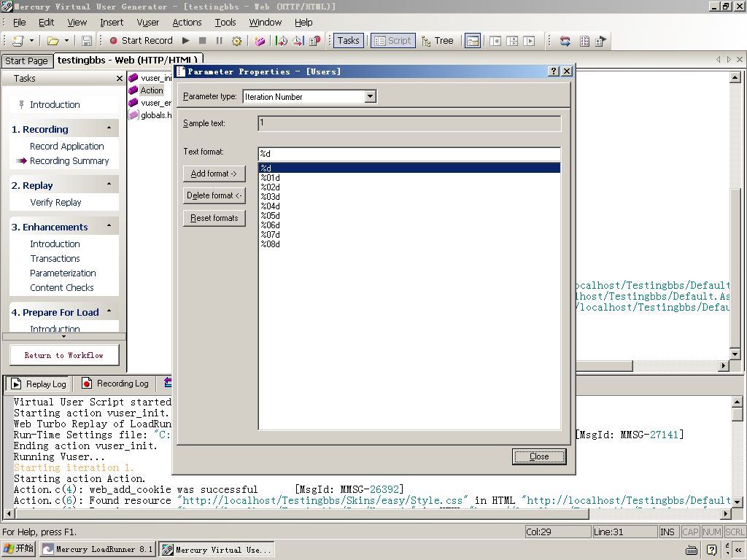Image resolution: width=747 pixels, height=560 pixels.
Task: Click the pink wand toolbar icon
Action: 260,41
